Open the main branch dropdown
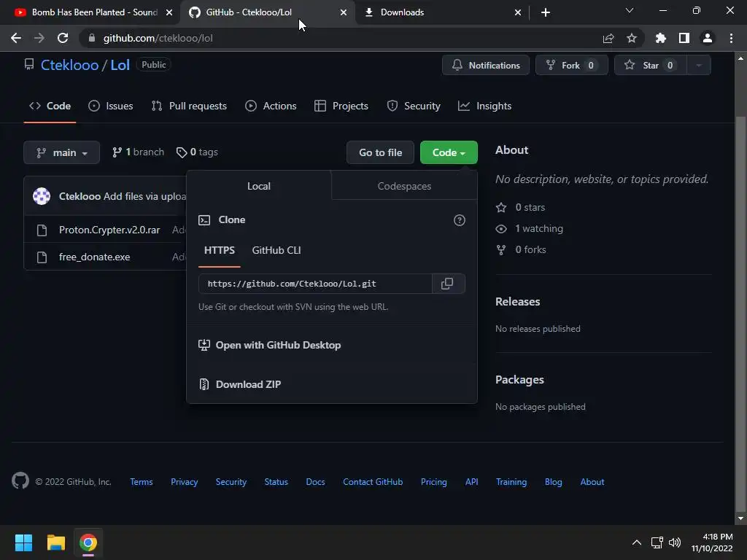The width and height of the screenshot is (747, 560). pos(61,152)
